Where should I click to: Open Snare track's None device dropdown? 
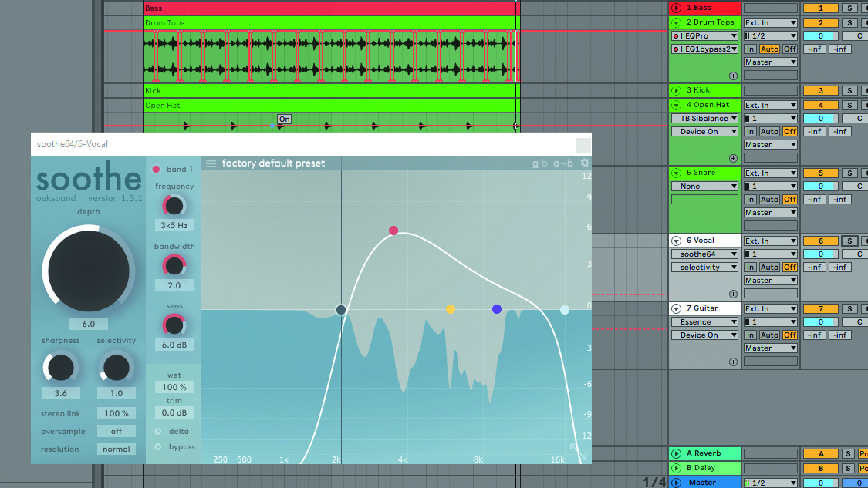(x=704, y=187)
